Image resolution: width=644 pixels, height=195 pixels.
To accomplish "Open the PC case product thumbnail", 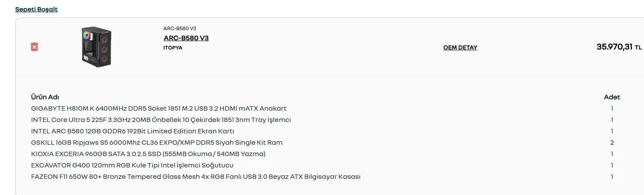I will pyautogui.click(x=96, y=47).
